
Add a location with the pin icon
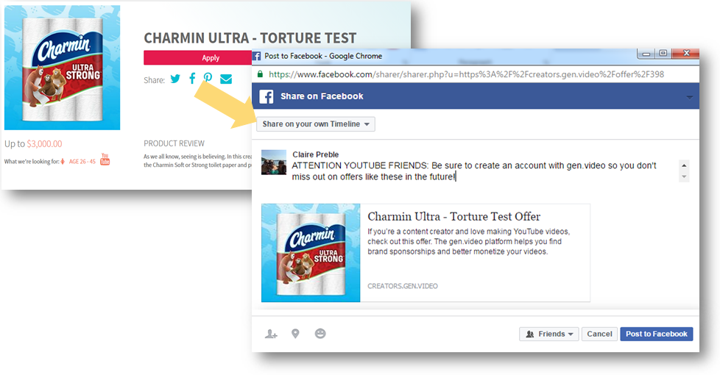295,334
